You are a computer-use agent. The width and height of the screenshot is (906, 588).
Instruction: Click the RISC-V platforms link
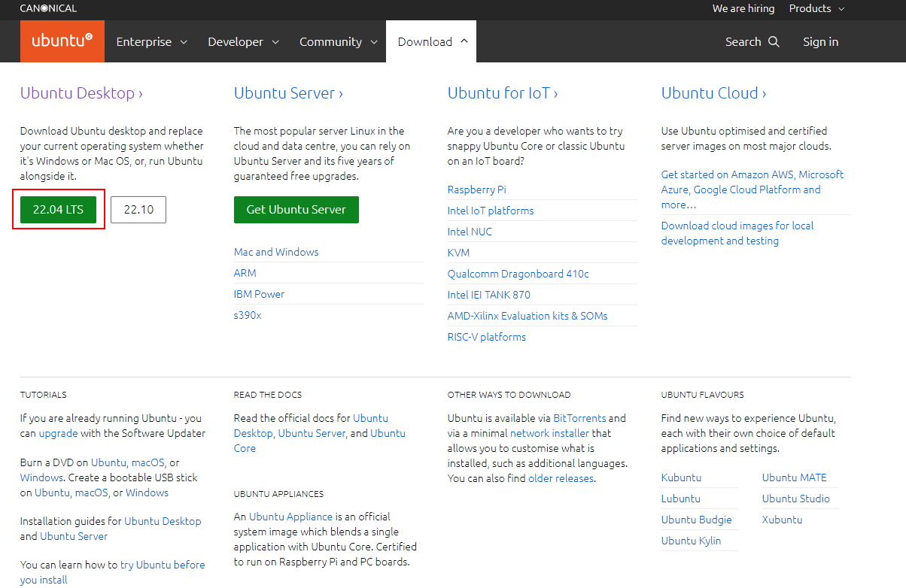pos(486,337)
